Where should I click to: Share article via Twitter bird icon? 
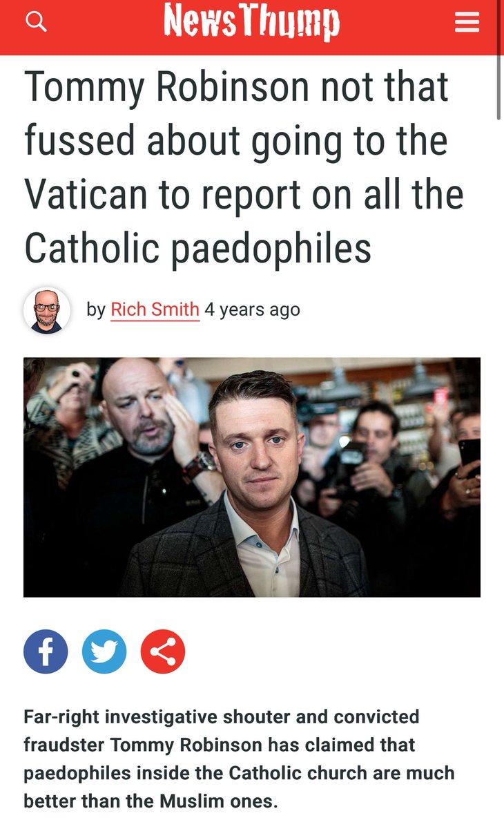point(104,651)
